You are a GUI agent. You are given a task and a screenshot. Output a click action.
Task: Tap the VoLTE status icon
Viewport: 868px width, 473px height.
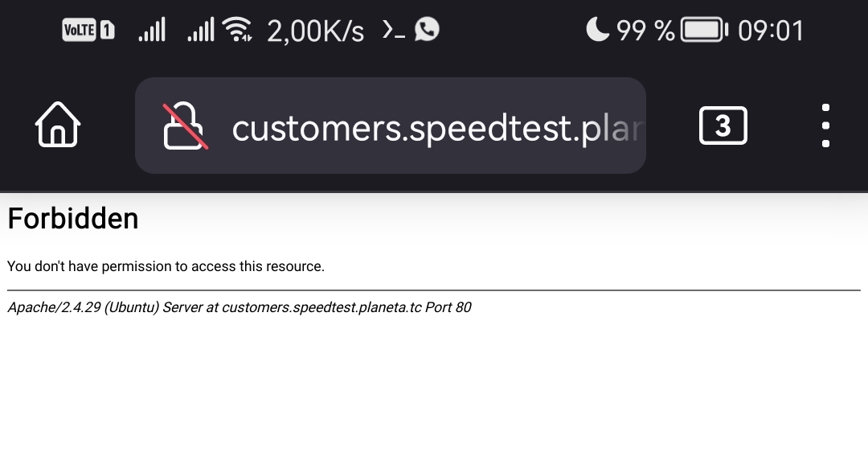pyautogui.click(x=79, y=30)
